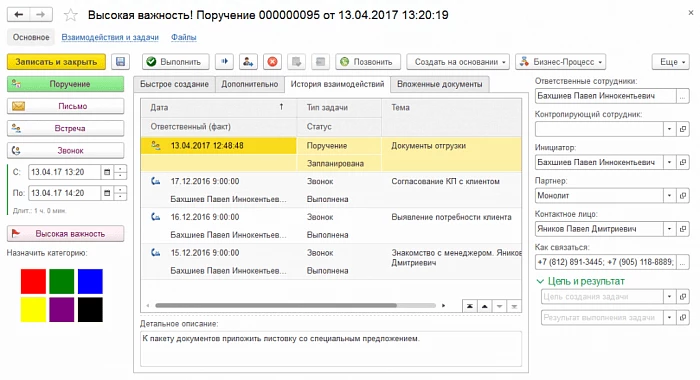Screen dimensions: 700x380
Task: Pick the green category swatch
Action: point(62,281)
